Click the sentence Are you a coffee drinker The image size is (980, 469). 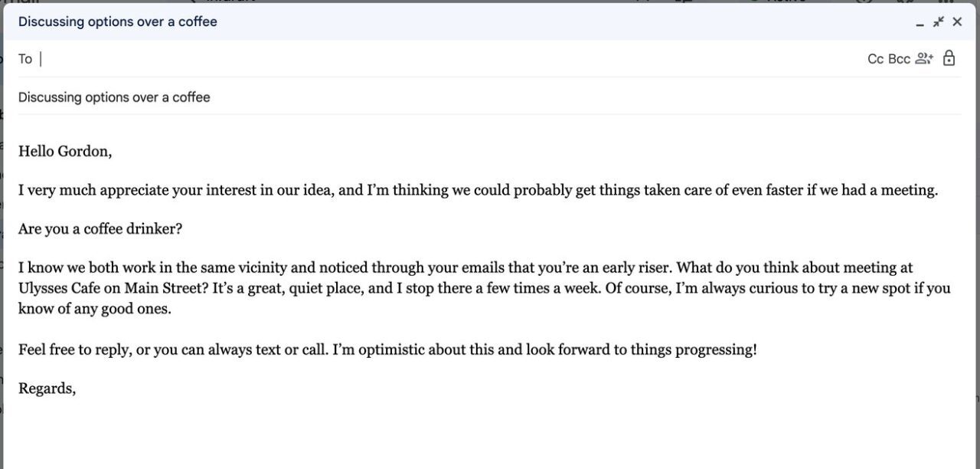[x=100, y=228]
